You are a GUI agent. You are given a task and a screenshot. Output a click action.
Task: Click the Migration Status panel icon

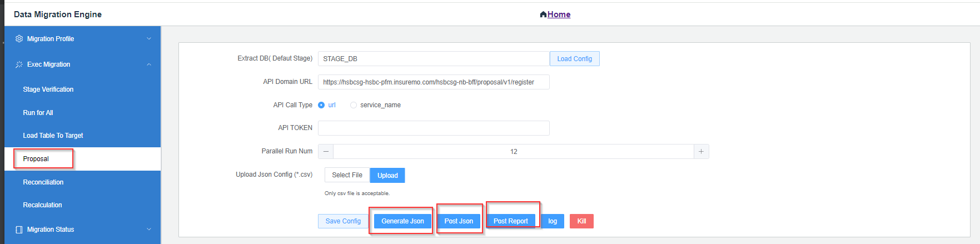(19, 230)
